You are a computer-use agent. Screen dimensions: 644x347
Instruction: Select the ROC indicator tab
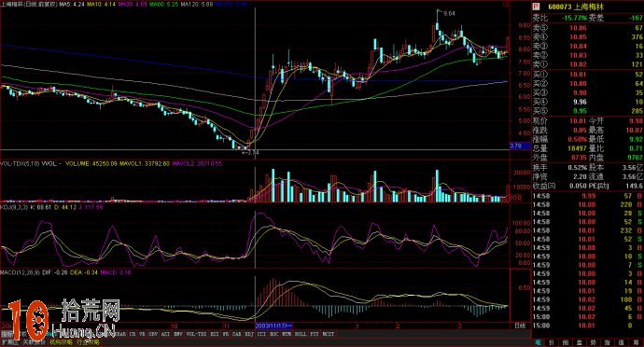274,334
